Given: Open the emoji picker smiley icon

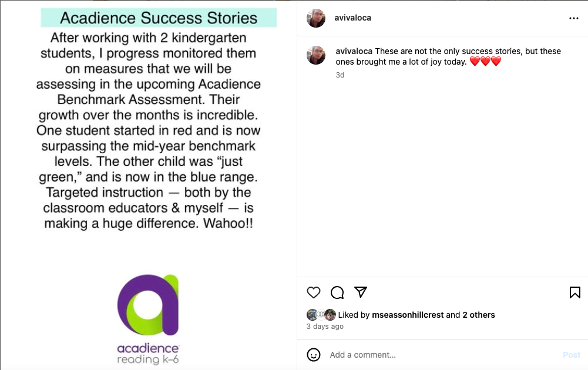Looking at the screenshot, I should [x=314, y=355].
